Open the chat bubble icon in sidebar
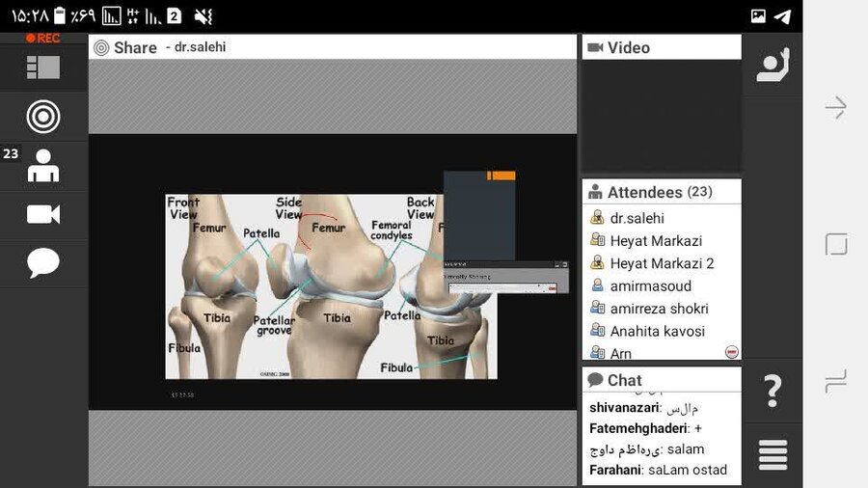Screen dimensions: 868x488 (43, 262)
